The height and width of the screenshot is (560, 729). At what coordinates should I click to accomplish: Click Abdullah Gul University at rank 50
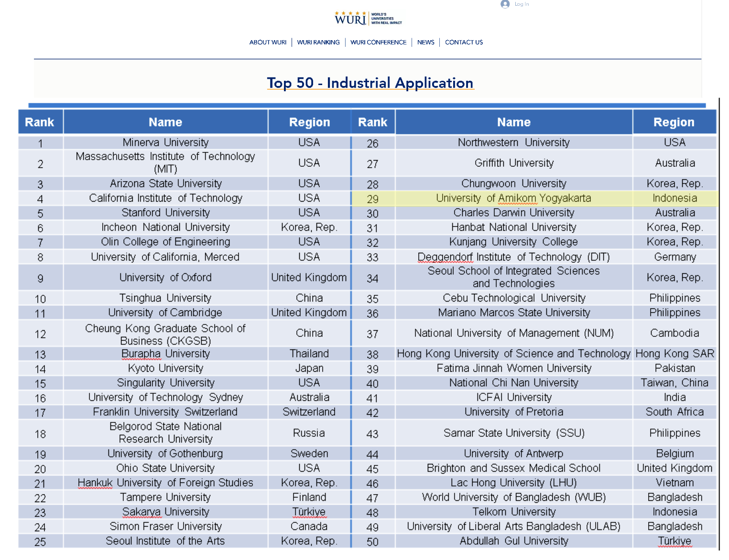click(x=514, y=541)
